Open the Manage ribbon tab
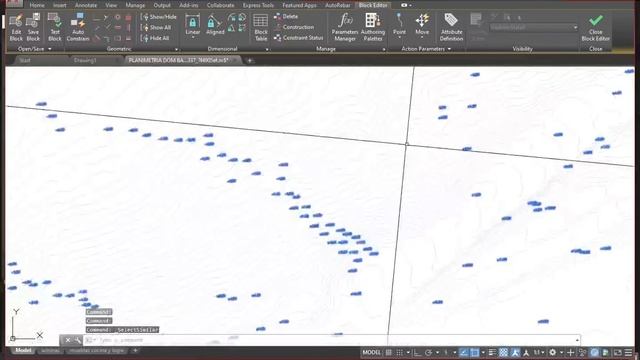This screenshot has width=640, height=360. pos(135,5)
